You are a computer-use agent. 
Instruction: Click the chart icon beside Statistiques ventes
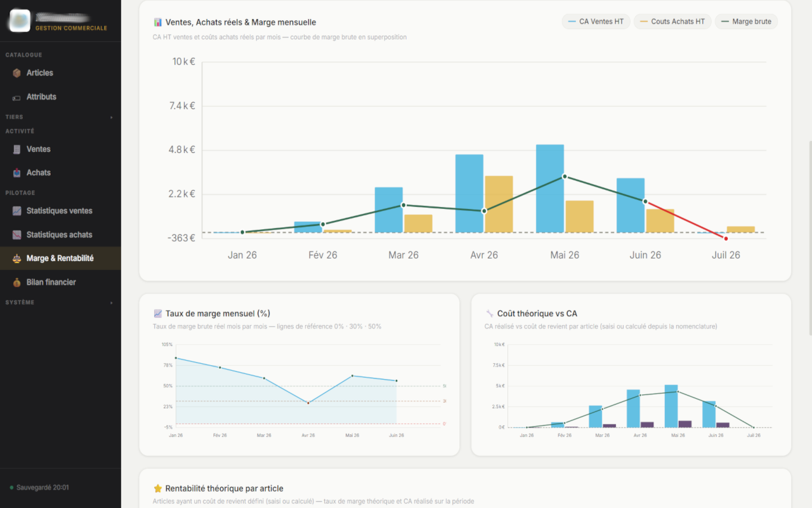(17, 211)
